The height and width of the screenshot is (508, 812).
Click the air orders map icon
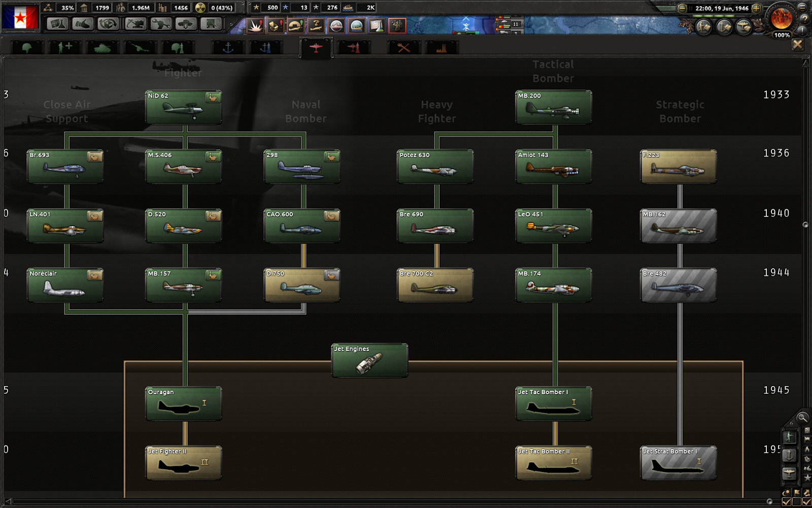743,26
